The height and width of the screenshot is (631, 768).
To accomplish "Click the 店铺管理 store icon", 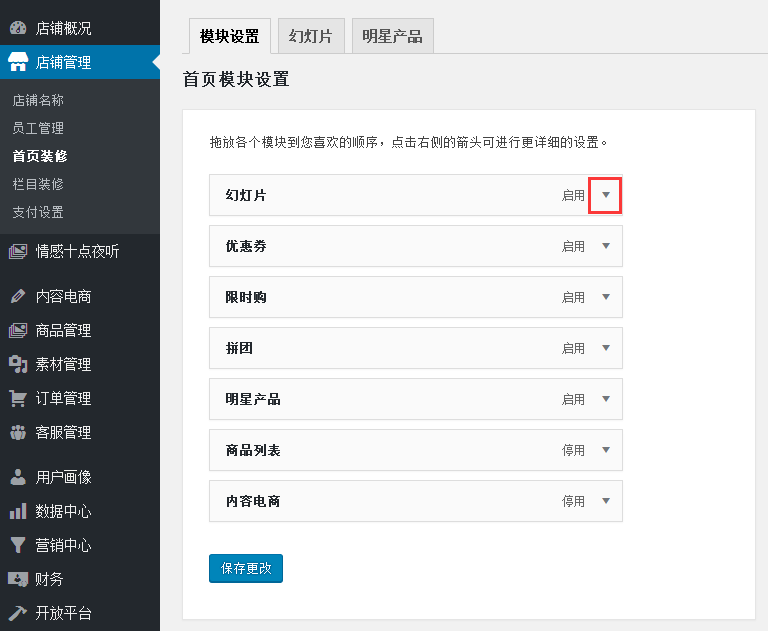I will tap(18, 62).
